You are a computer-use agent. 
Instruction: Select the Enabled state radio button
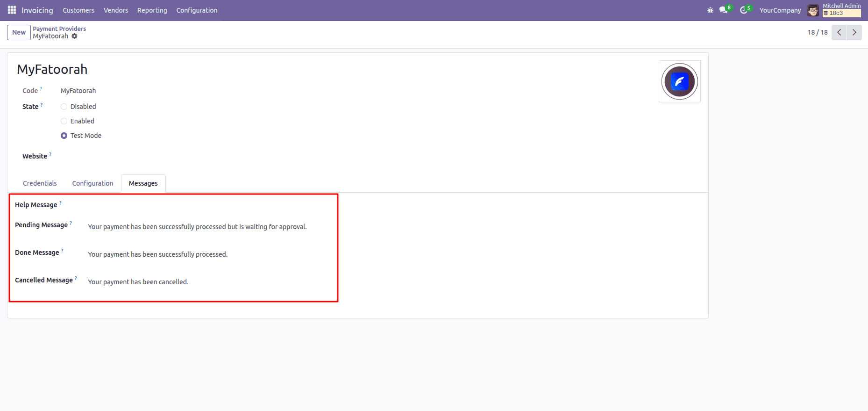pyautogui.click(x=64, y=121)
